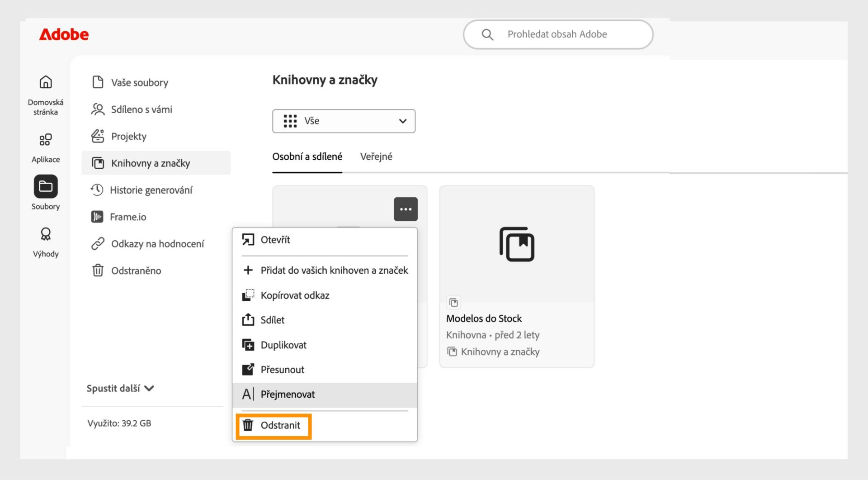This screenshot has height=480, width=868.
Task: Choose Odstranit from context menu
Action: pos(325,425)
